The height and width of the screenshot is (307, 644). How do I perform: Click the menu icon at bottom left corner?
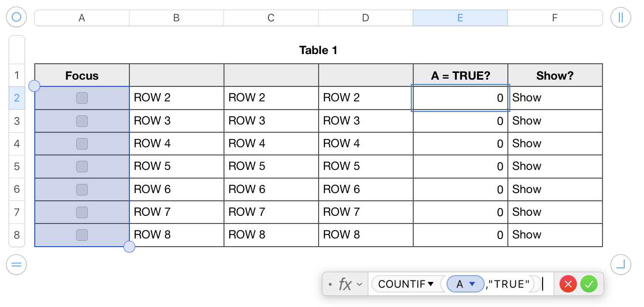pos(16,265)
